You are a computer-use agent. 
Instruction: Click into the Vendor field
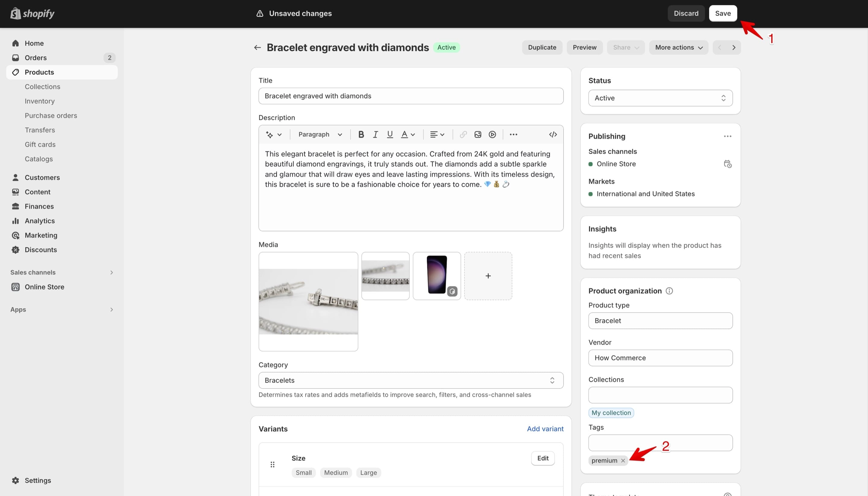(x=660, y=358)
